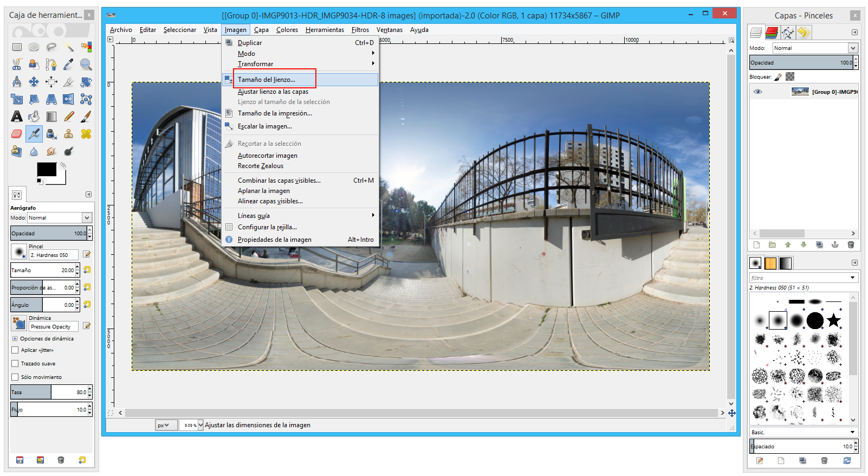Select the Text tool in the toolbox
868x476 pixels.
point(17,117)
